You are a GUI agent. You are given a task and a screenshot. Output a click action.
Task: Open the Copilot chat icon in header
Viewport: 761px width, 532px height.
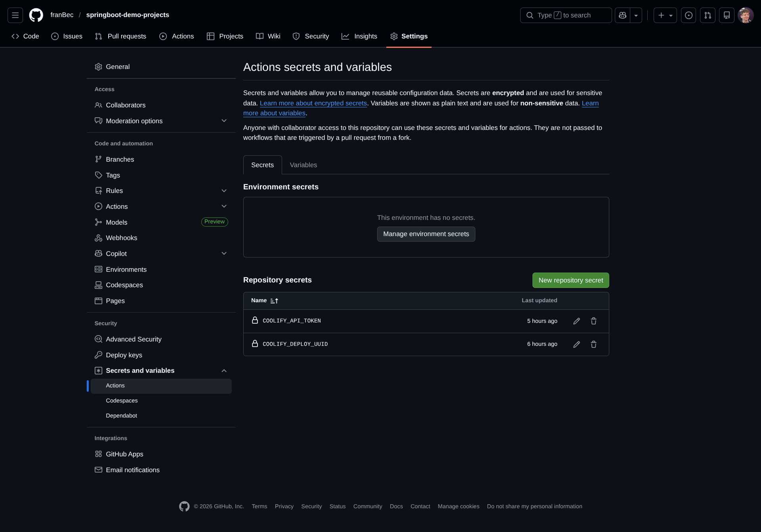(x=622, y=15)
